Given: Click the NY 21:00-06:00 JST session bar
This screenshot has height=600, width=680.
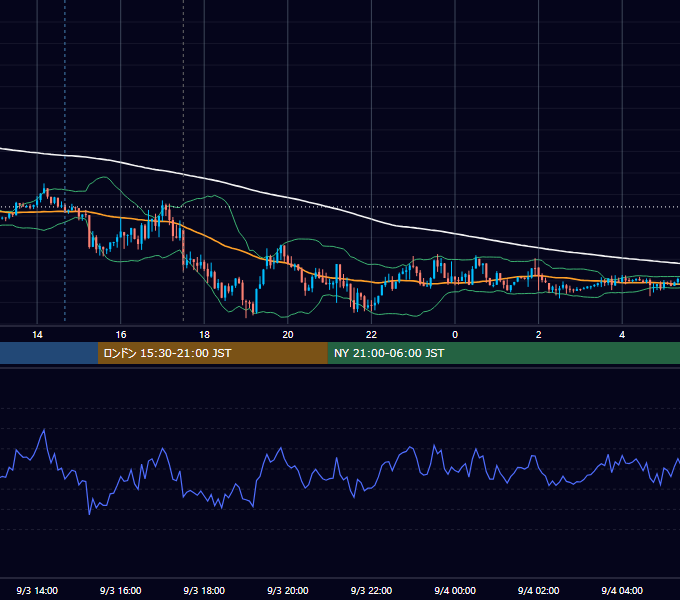Looking at the screenshot, I should 503,353.
